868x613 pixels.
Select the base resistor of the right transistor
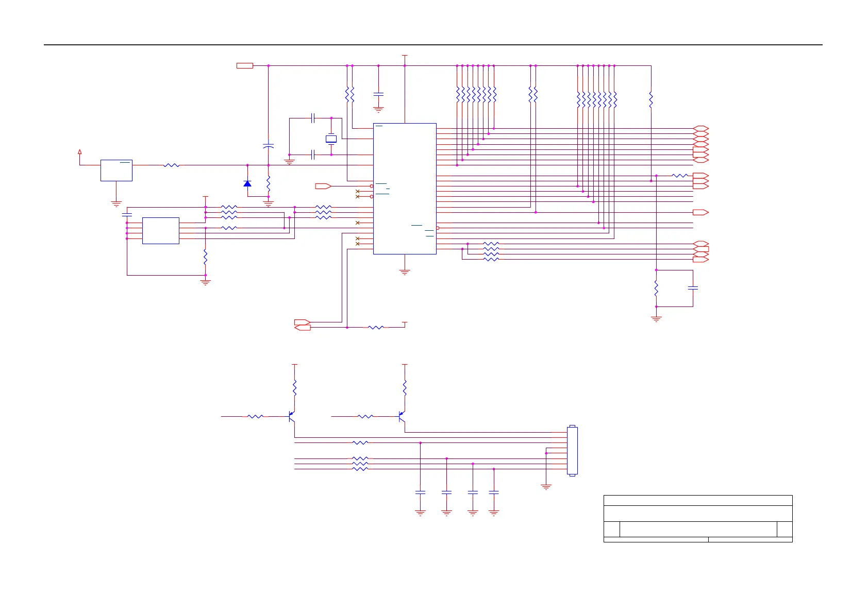(x=365, y=416)
